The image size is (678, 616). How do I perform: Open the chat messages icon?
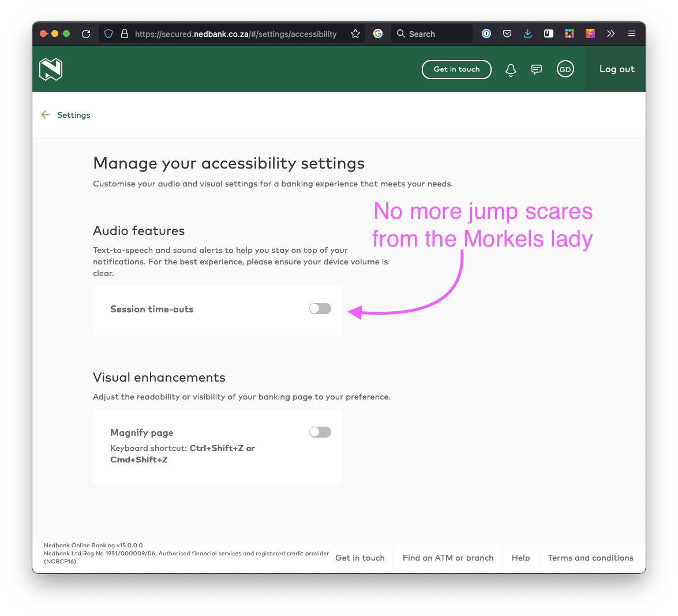pyautogui.click(x=537, y=69)
